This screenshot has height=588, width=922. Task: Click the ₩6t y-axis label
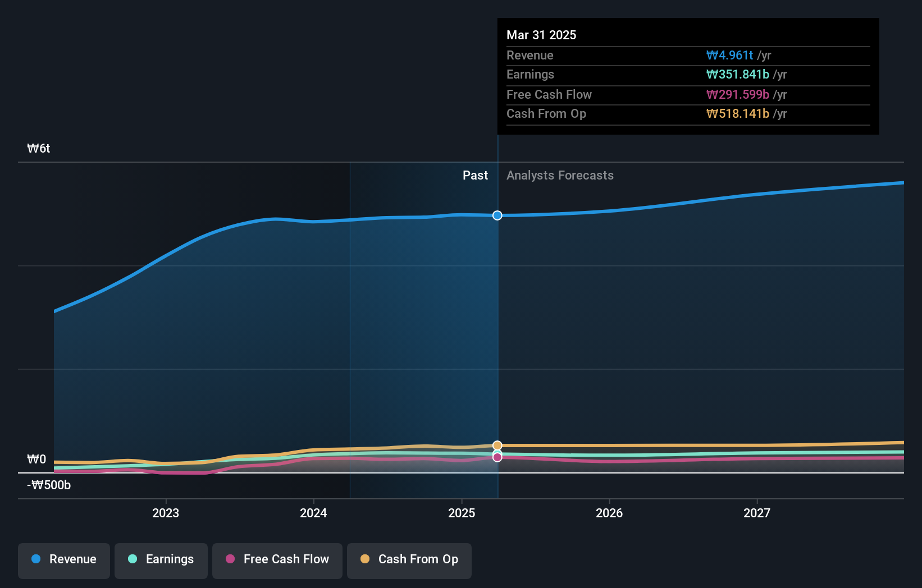39,149
